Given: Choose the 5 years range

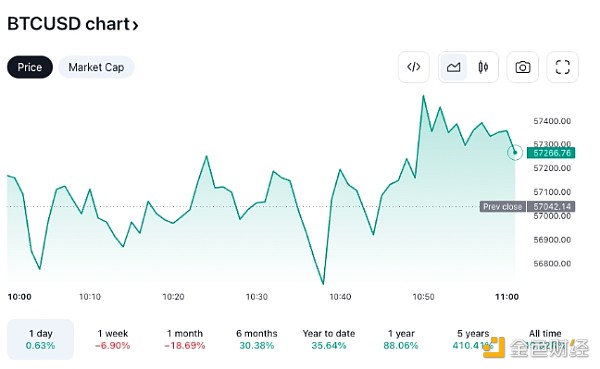Looking at the screenshot, I should pos(473,339).
